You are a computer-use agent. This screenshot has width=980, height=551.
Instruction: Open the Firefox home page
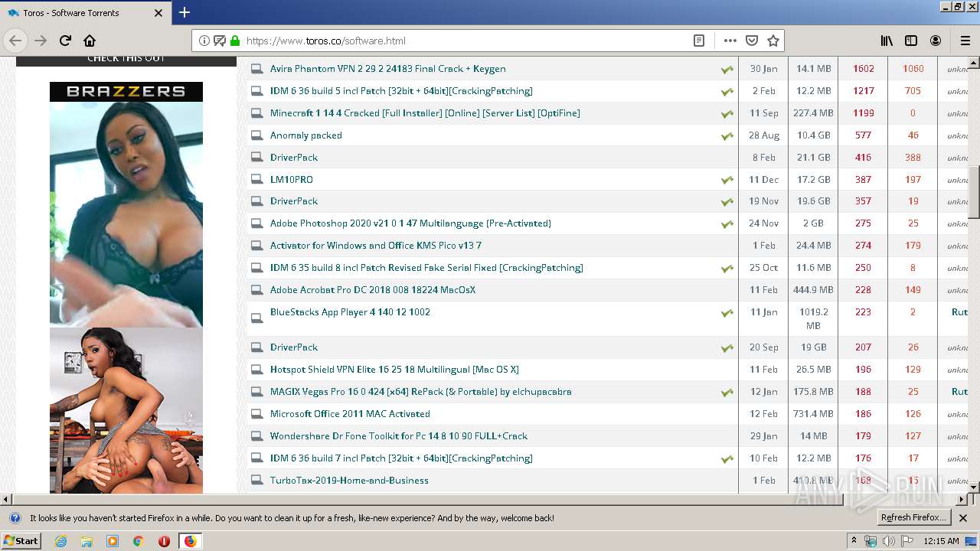pyautogui.click(x=90, y=41)
